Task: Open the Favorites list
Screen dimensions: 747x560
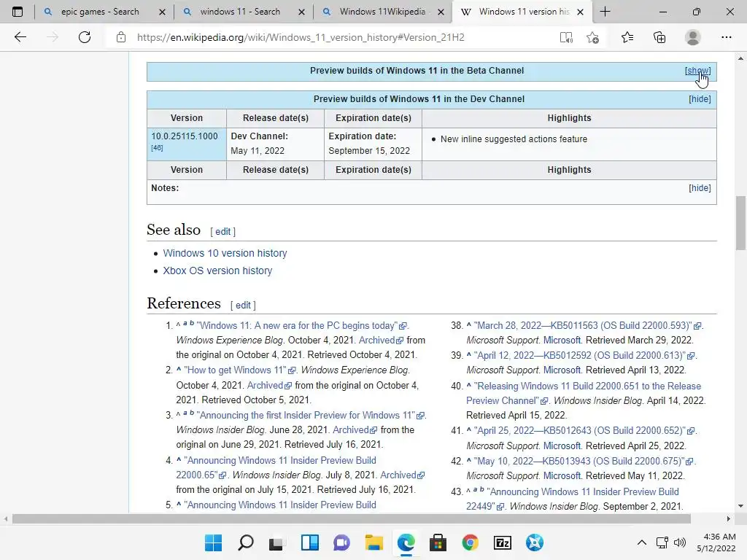Action: [627, 37]
